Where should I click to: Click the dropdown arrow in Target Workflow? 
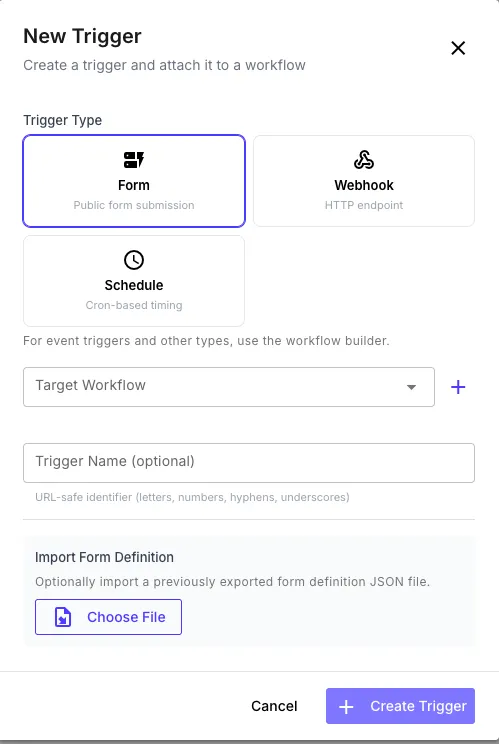click(411, 387)
